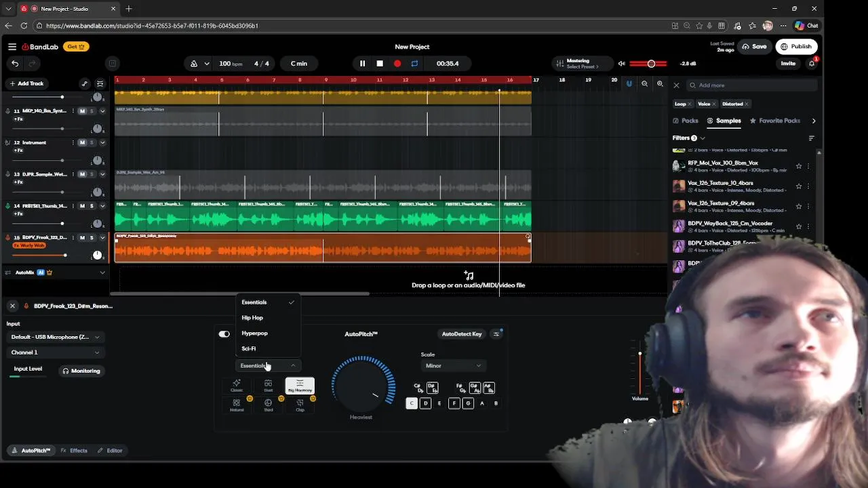Open the Channel 1 dropdown
The height and width of the screenshot is (488, 868).
pos(55,352)
